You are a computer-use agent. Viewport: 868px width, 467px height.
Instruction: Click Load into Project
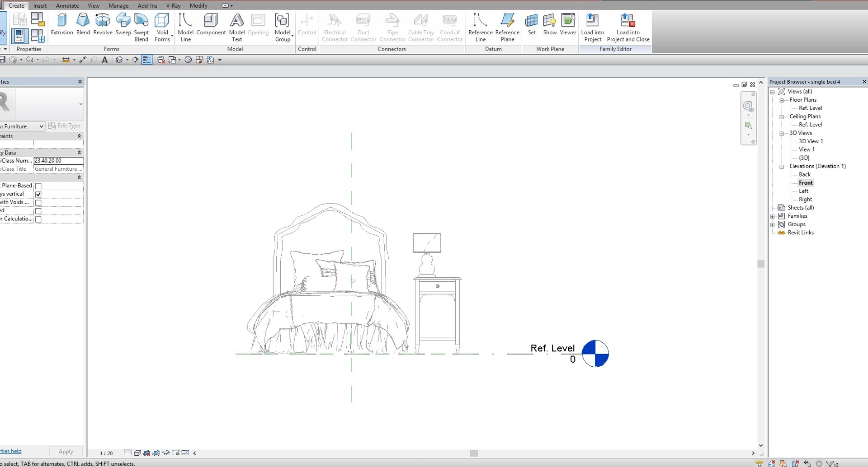click(x=593, y=28)
